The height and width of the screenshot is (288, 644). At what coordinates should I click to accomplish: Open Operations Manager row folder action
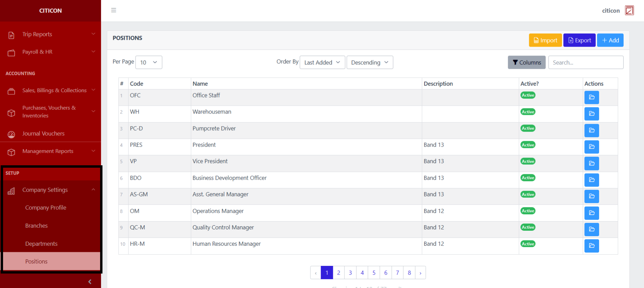click(x=592, y=213)
